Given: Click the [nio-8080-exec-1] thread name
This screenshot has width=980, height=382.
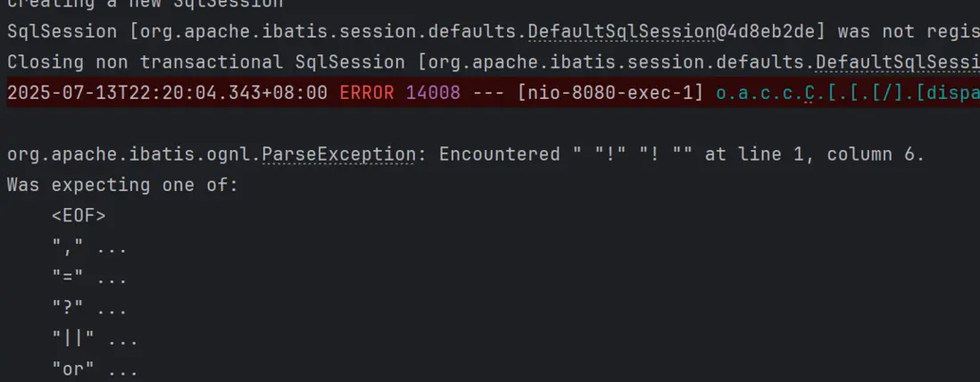Looking at the screenshot, I should tap(610, 93).
